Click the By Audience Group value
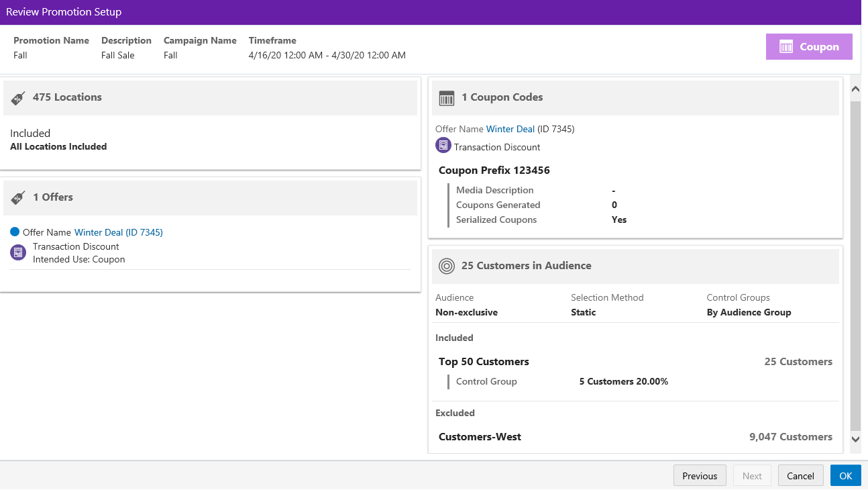 [x=749, y=312]
